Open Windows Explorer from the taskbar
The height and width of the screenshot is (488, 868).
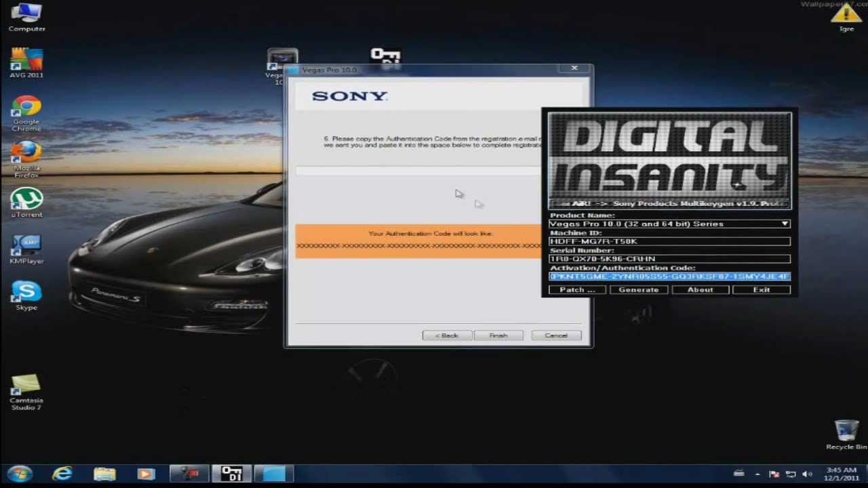pyautogui.click(x=104, y=474)
